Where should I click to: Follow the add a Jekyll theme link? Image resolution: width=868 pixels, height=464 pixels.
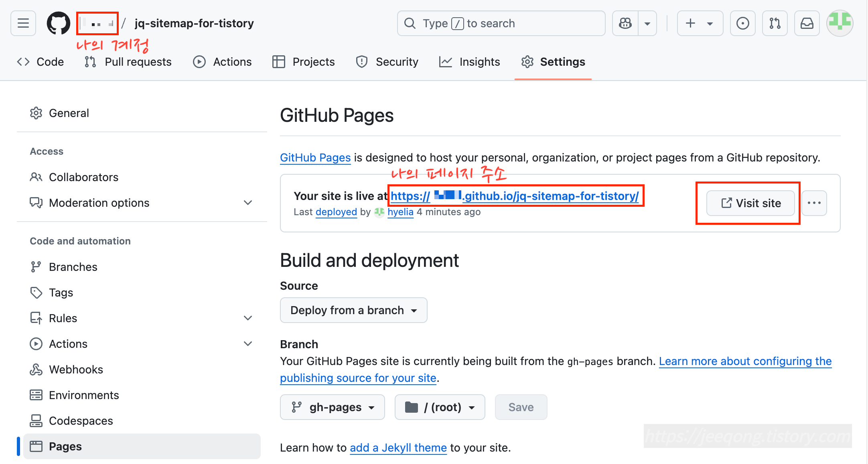[398, 448]
